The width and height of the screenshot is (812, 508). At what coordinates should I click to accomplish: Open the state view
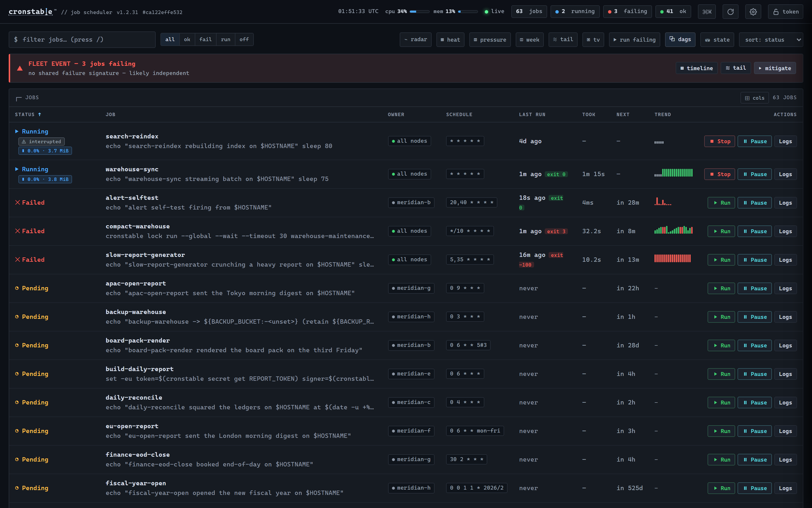(717, 40)
